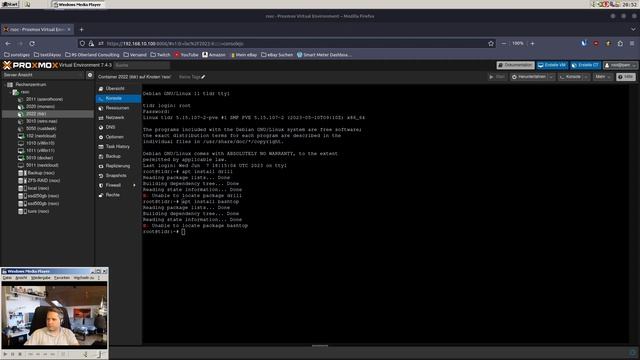640x360 pixels.
Task: Click the Erstelle CT button
Action: (585, 65)
